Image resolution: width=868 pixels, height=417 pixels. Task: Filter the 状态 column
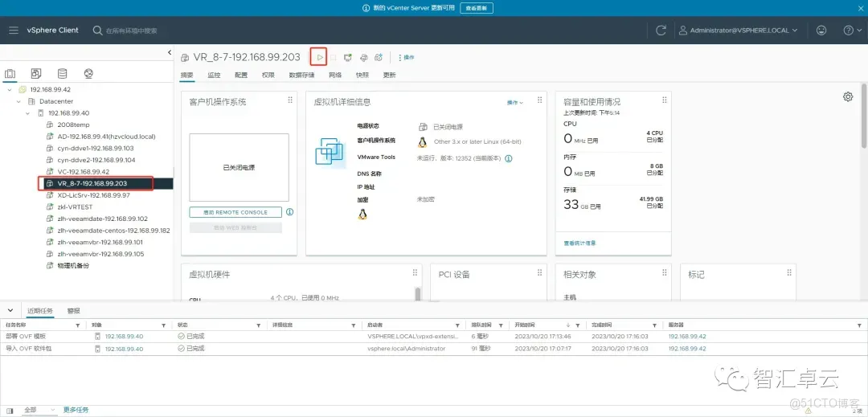[x=259, y=325]
